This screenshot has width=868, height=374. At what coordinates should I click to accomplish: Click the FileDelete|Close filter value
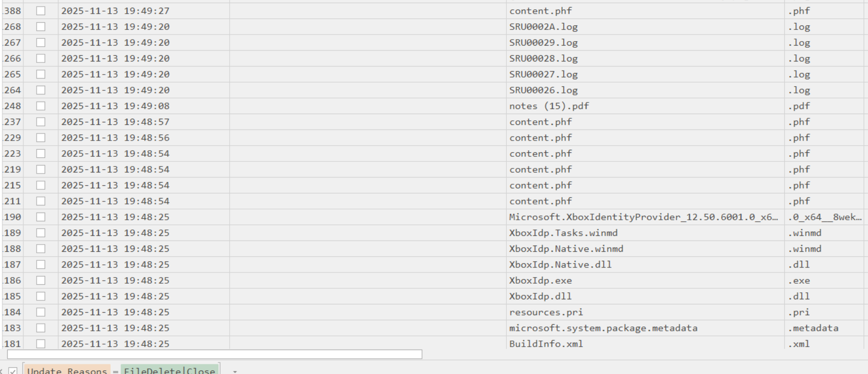point(170,371)
